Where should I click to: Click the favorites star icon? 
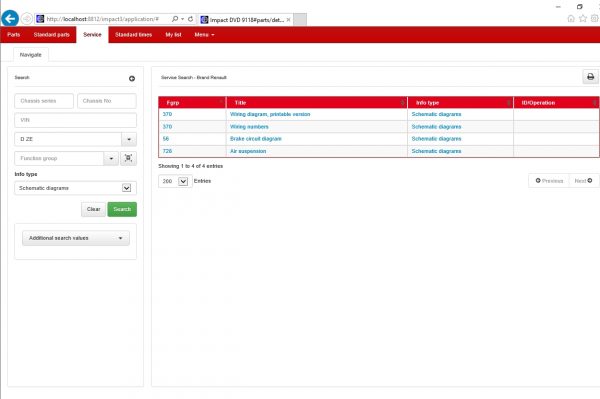[582, 18]
